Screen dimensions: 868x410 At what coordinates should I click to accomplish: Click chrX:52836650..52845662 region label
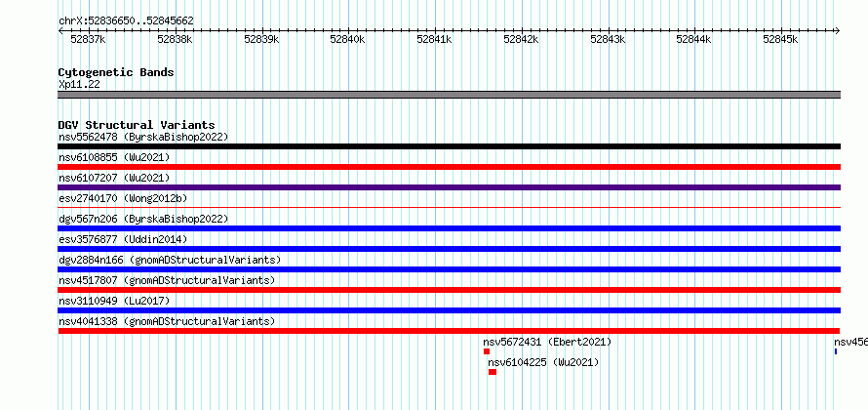point(126,21)
